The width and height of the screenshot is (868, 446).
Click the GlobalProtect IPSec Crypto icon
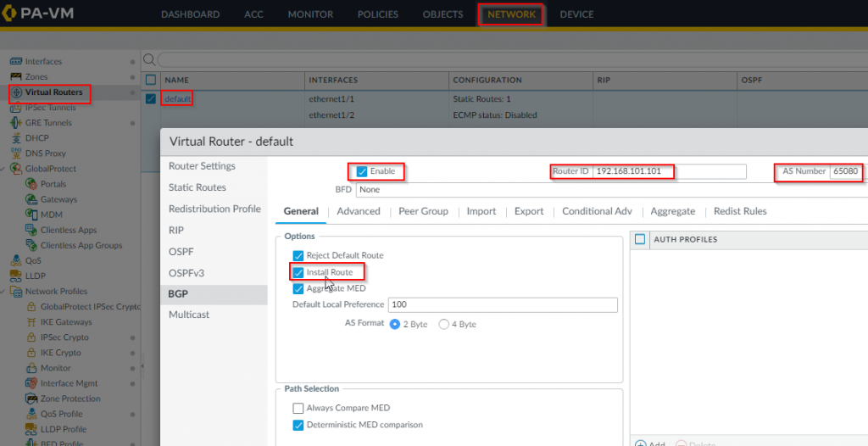pyautogui.click(x=31, y=306)
